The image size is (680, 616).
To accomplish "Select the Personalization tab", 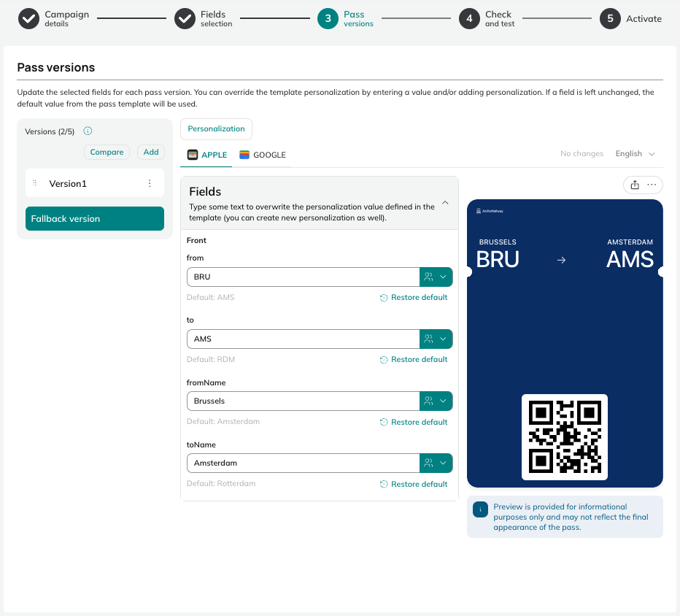I will click(216, 129).
